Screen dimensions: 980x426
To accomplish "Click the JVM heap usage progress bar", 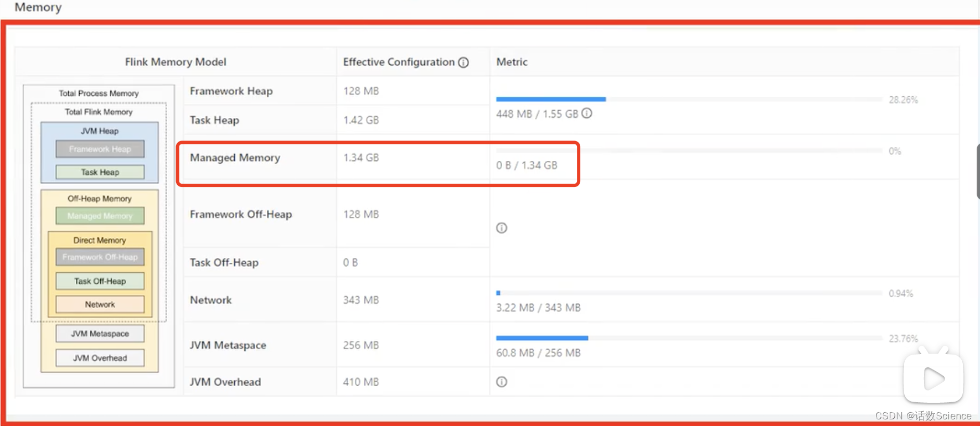I will (689, 99).
